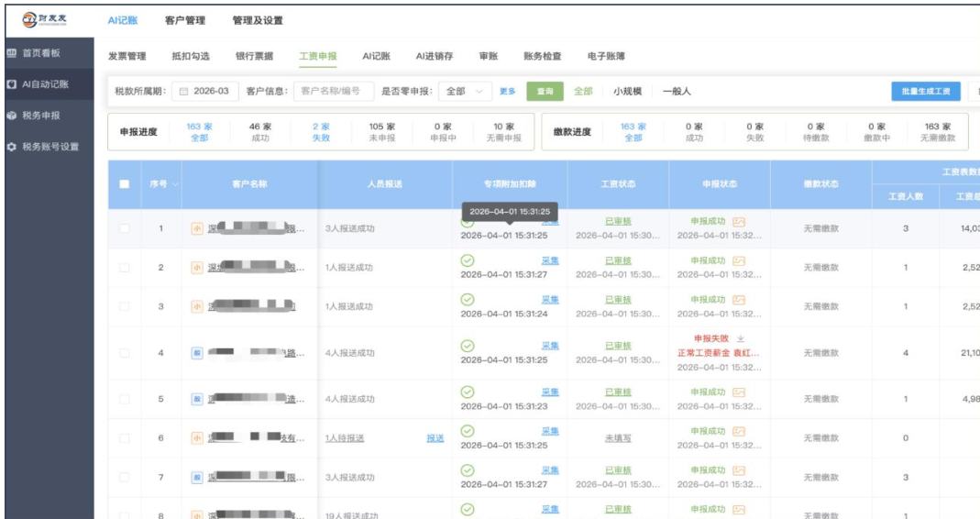Click the 税务申报 cube icon in sidebar

pos(11,115)
